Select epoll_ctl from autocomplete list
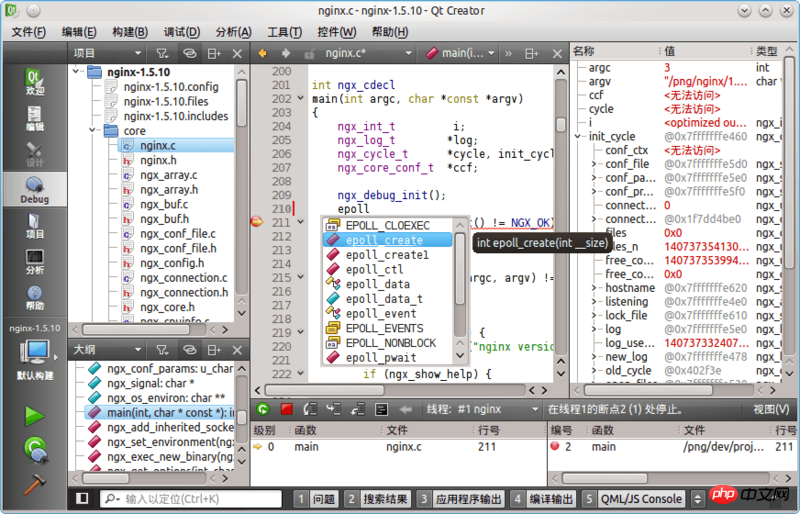The width and height of the screenshot is (800, 514). pyautogui.click(x=374, y=269)
